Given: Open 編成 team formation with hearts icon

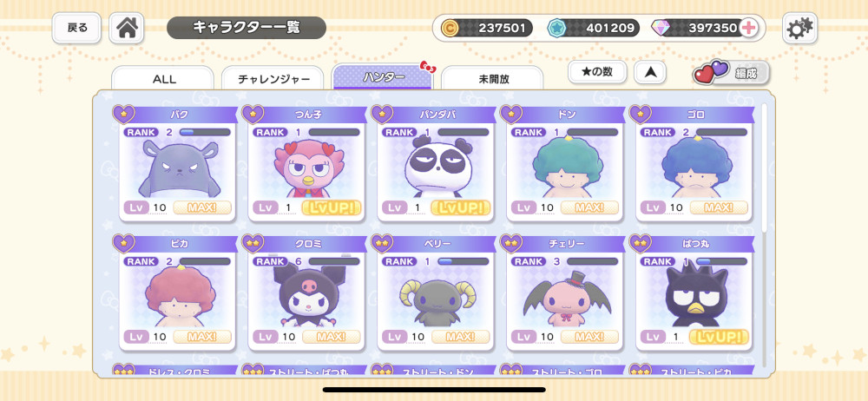Looking at the screenshot, I should click(731, 73).
